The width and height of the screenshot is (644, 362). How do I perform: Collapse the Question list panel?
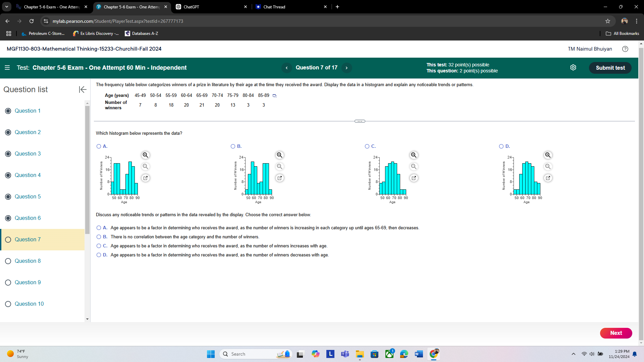pyautogui.click(x=83, y=89)
